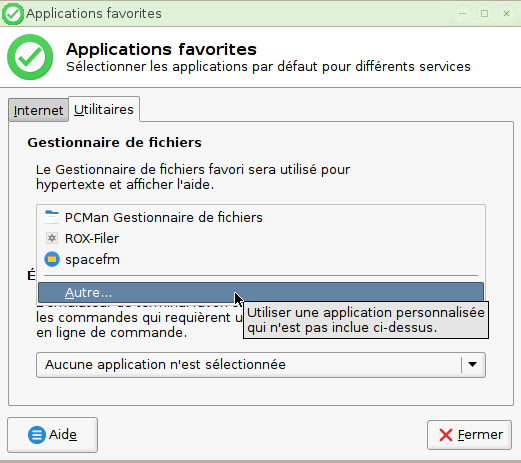Expand the terminal emulator dropdown arrow
The image size is (521, 463).
(x=472, y=365)
